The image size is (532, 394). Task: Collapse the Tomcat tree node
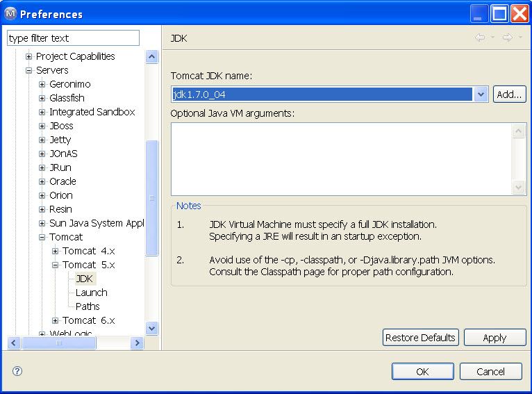42,237
